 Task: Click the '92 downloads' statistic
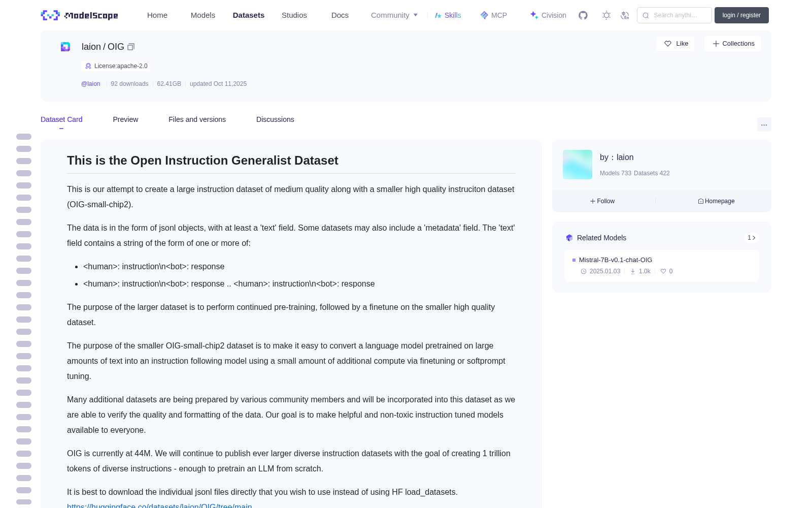(x=129, y=84)
